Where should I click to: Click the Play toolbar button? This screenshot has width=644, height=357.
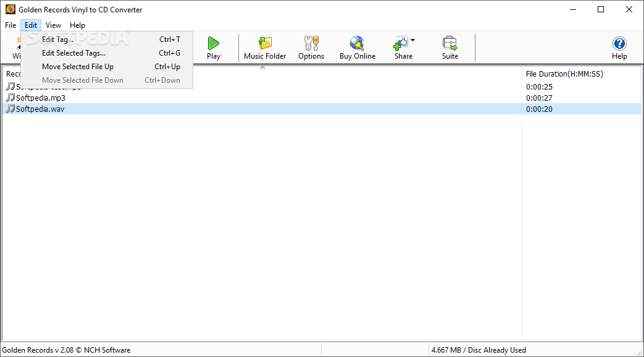tap(213, 48)
